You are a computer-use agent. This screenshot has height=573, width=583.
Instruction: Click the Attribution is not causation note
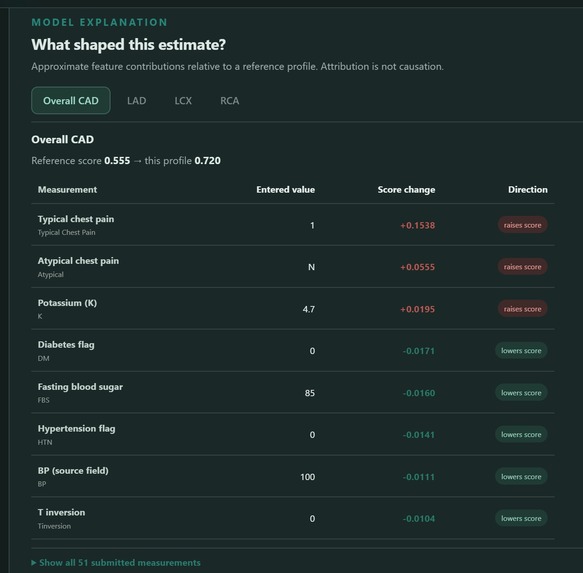coord(382,67)
